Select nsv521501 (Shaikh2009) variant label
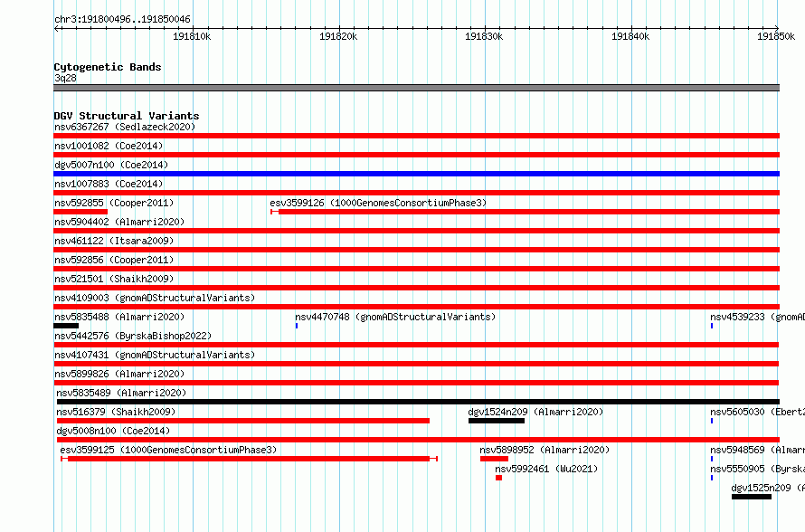The width and height of the screenshot is (805, 532). click(114, 279)
